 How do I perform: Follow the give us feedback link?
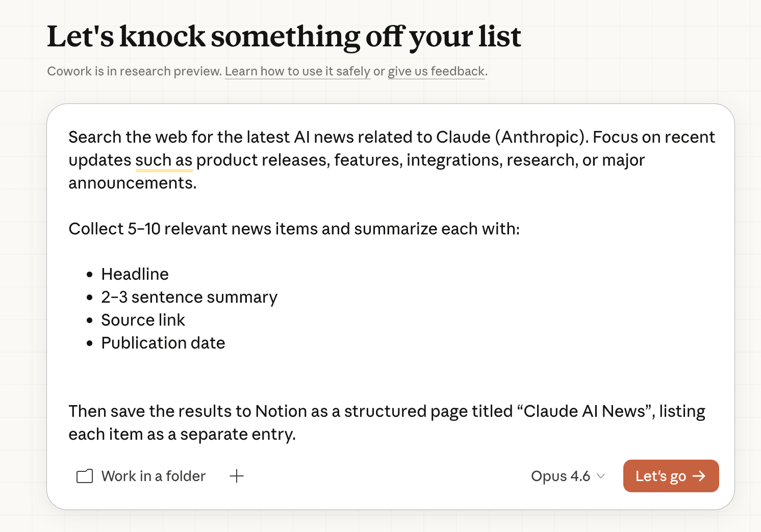click(436, 71)
